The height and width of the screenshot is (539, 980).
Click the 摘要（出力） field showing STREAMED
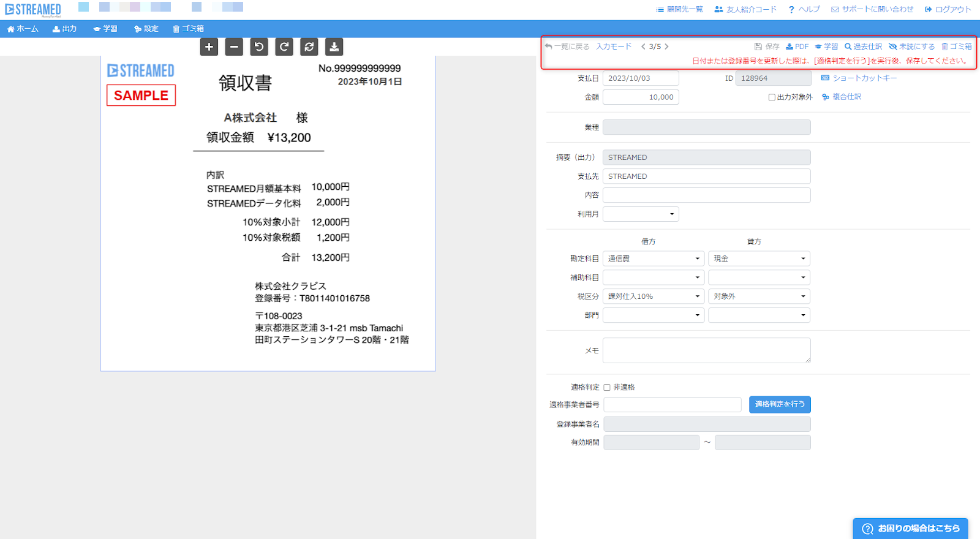(x=707, y=157)
